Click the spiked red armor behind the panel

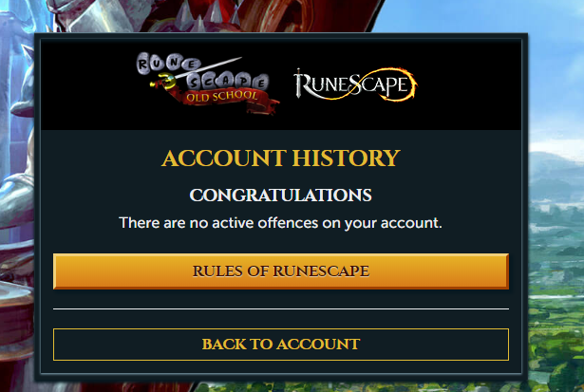[209, 17]
